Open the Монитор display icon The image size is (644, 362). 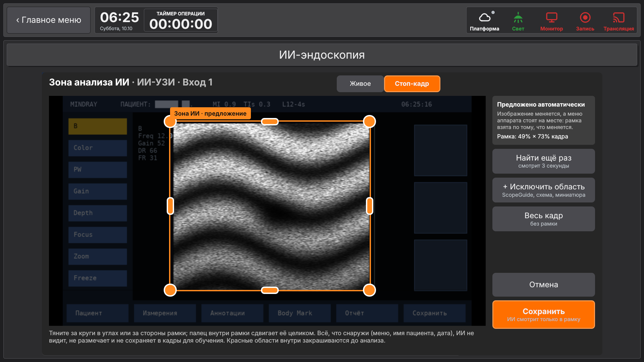[x=551, y=21]
